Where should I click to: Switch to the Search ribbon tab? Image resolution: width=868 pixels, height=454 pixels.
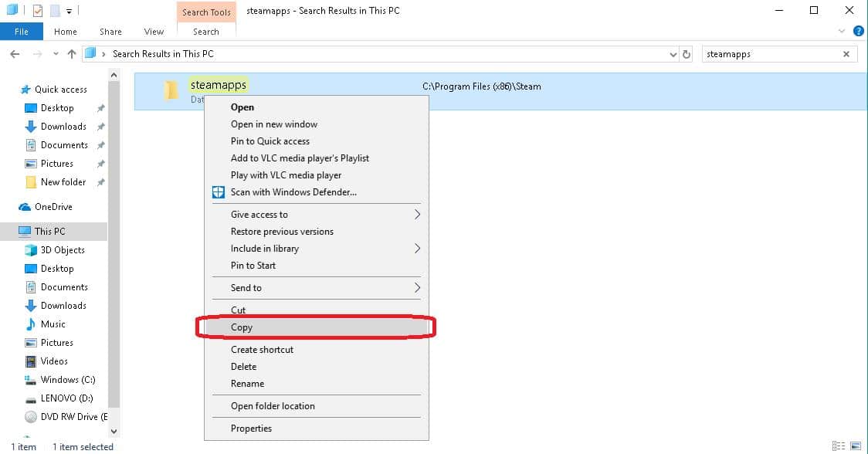click(x=206, y=32)
